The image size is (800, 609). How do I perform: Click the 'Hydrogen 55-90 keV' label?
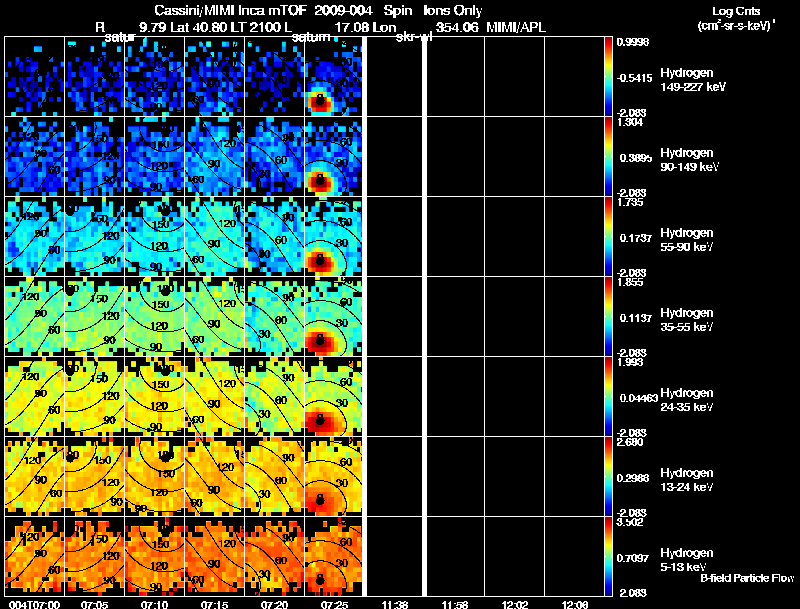pos(687,240)
